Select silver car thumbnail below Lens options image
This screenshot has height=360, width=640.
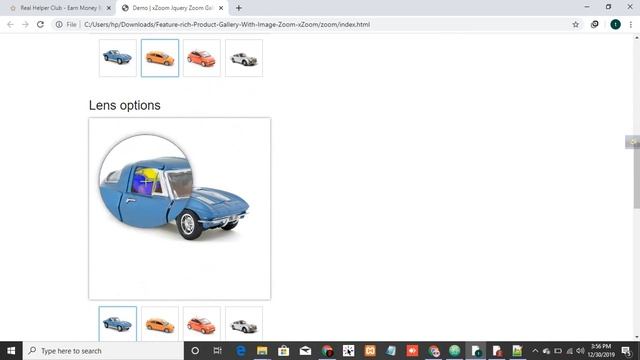tap(244, 324)
